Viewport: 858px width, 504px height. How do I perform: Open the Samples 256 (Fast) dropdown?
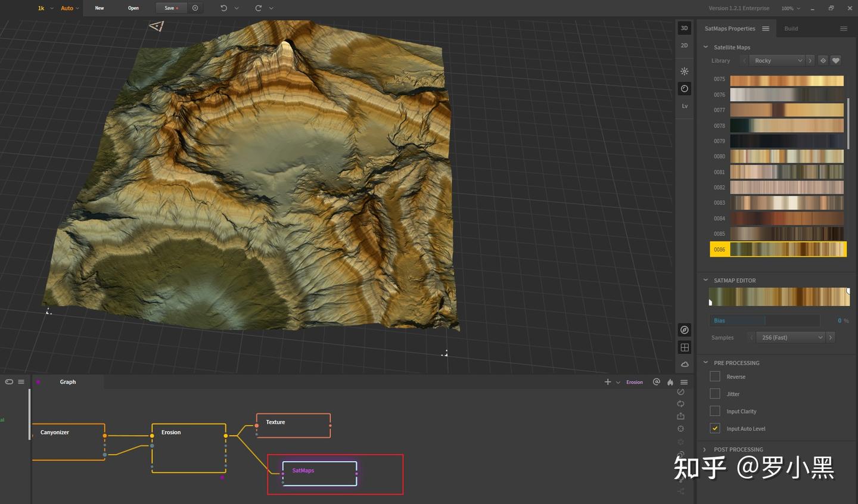791,337
